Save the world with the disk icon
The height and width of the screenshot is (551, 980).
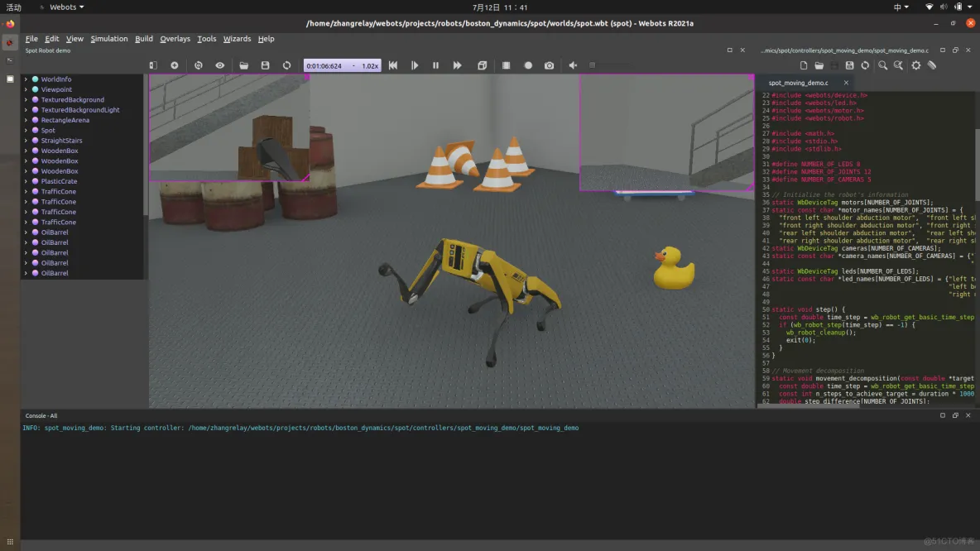click(x=265, y=65)
